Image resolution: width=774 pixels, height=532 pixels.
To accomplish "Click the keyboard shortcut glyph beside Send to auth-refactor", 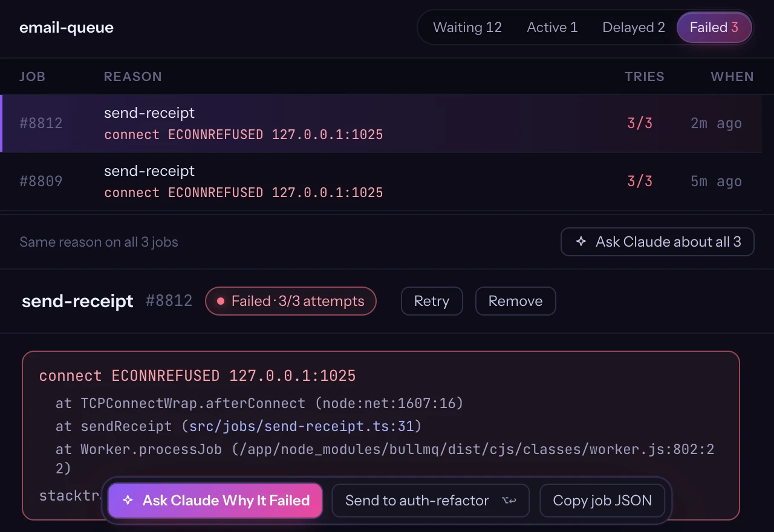I will (x=509, y=501).
